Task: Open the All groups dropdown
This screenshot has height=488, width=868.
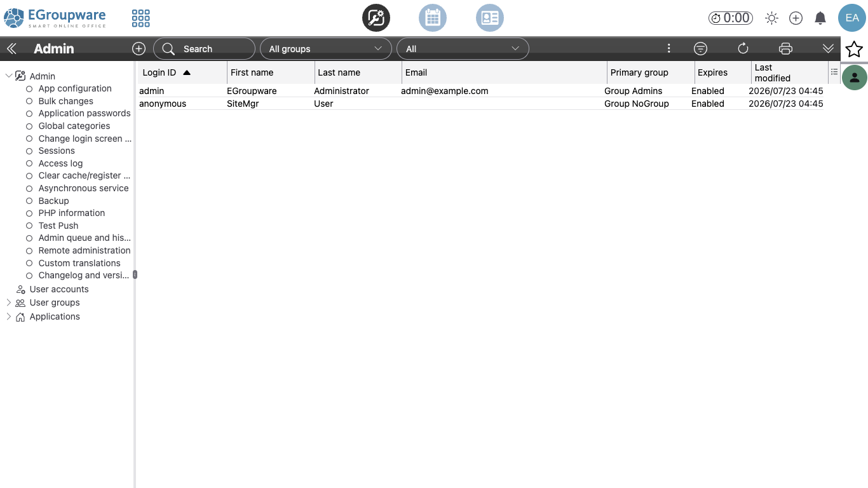Action: 326,49
